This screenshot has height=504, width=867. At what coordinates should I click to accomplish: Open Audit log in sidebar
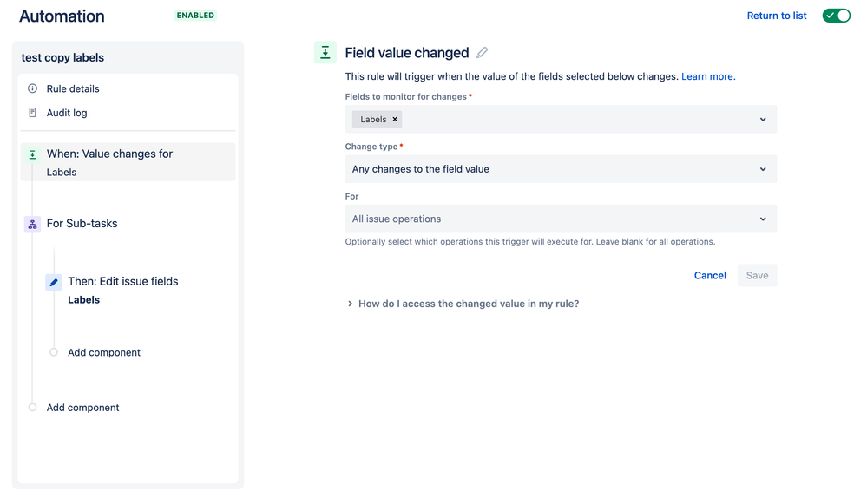67,113
